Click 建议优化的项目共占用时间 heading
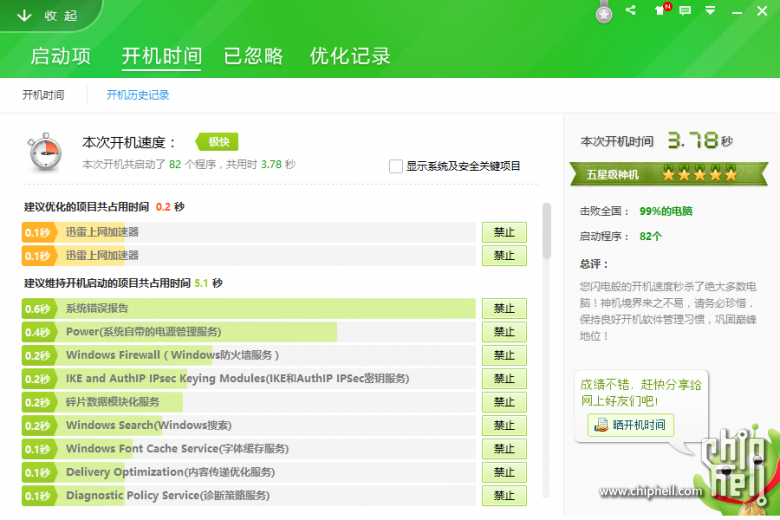780x520 pixels. coord(87,207)
